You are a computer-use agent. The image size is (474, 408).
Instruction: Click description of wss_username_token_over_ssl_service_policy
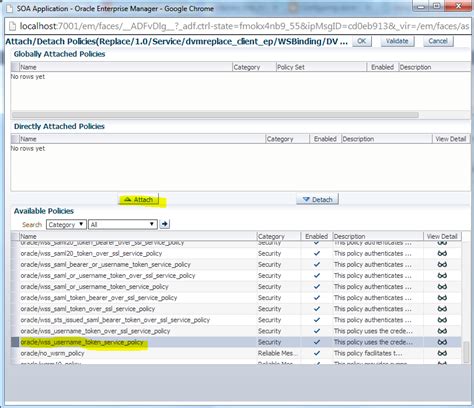[x=373, y=331]
